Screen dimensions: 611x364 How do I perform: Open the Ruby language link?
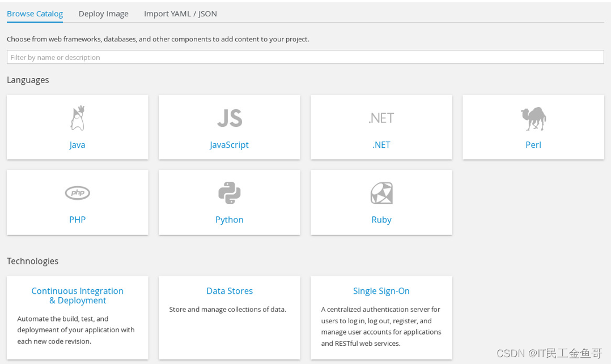tap(381, 220)
